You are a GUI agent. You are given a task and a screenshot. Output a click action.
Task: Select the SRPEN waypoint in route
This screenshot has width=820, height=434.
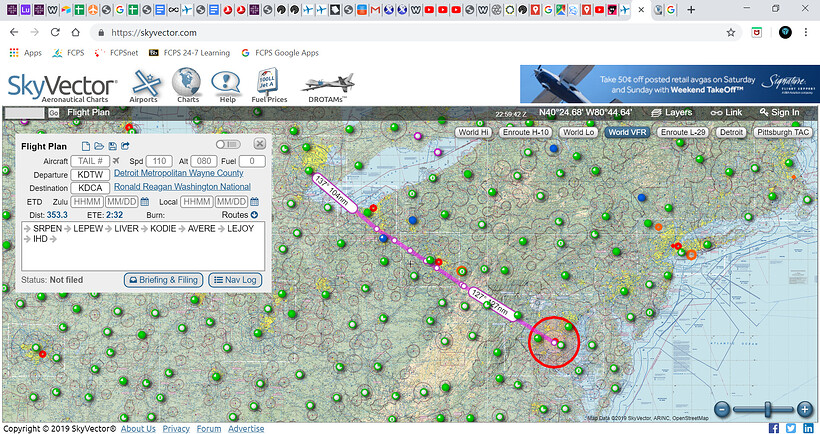click(47, 229)
